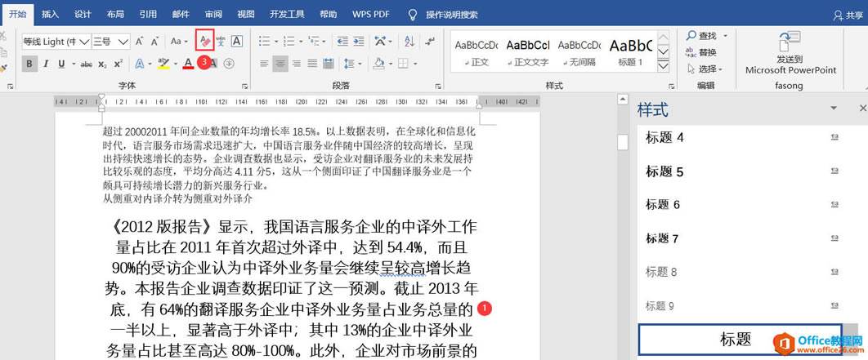This screenshot has height=360, width=868.
Task: Click show/hide paragraph marks icon
Action: [430, 41]
